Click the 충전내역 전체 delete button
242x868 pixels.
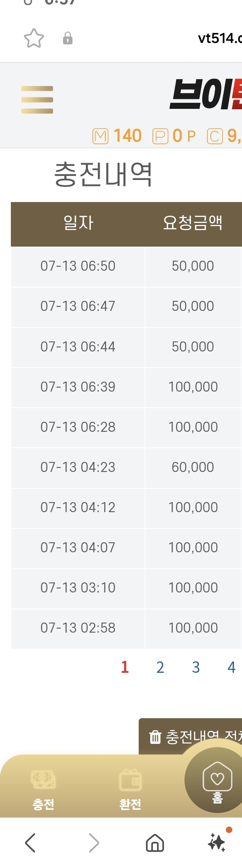point(191,737)
